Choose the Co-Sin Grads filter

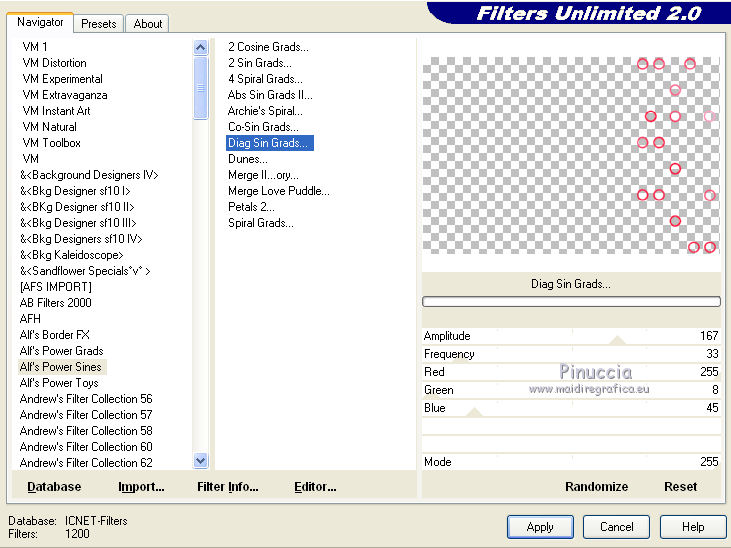coord(263,127)
